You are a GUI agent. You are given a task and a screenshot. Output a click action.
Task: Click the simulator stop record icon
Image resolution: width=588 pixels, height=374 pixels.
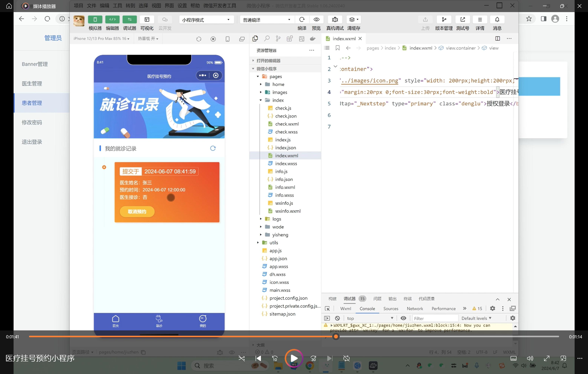pyautogui.click(x=213, y=39)
